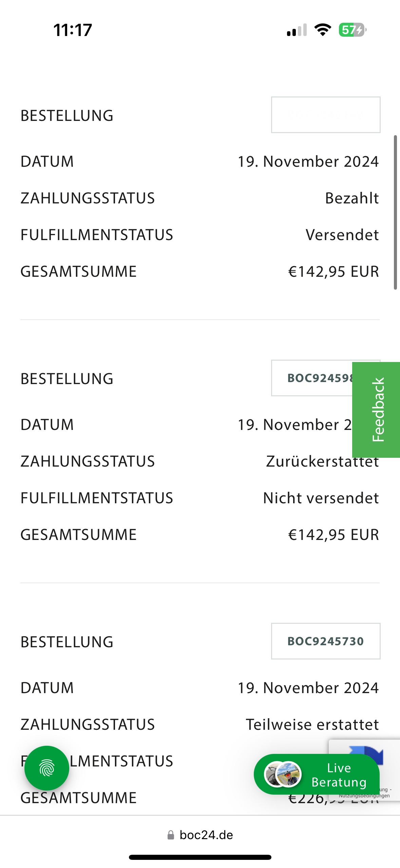Open the Live Beratung chat

[x=339, y=775]
